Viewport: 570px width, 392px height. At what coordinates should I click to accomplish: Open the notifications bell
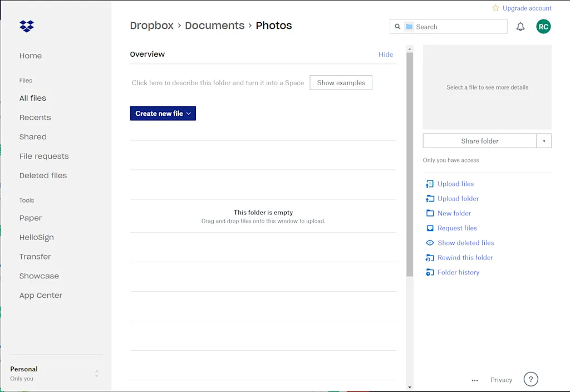click(520, 27)
